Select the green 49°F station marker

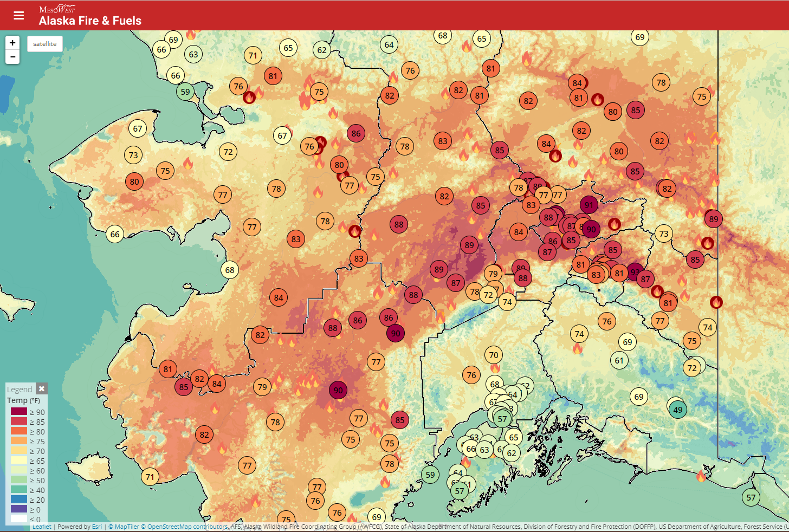677,410
